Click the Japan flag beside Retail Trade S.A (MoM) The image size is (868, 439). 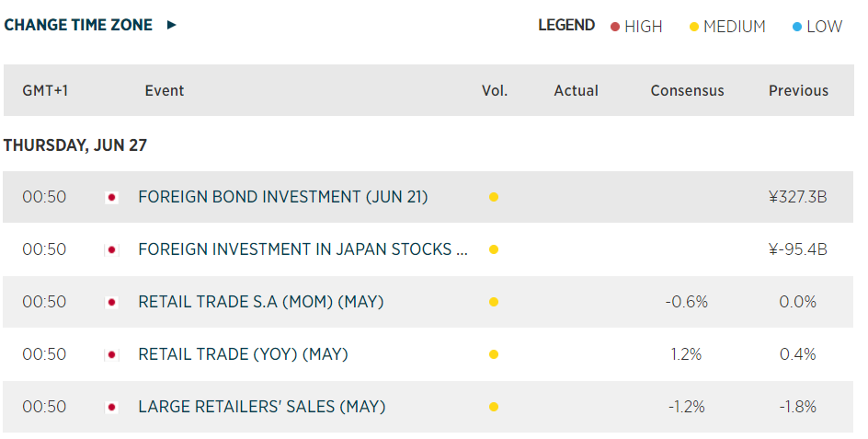click(x=112, y=302)
